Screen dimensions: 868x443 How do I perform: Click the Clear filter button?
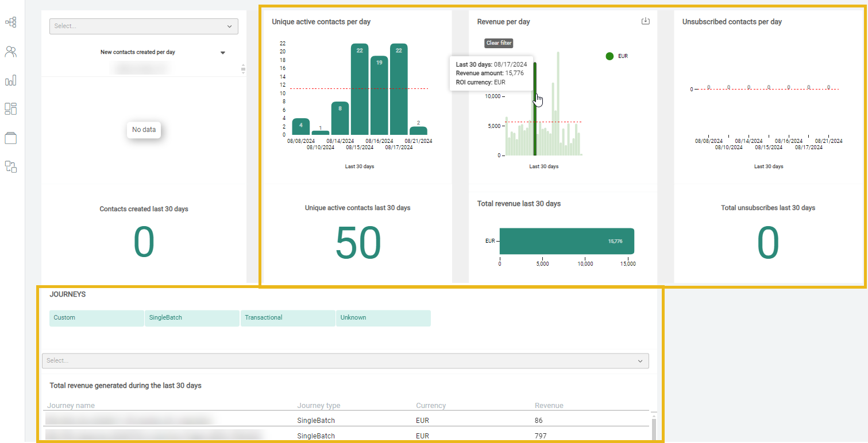tap(499, 43)
